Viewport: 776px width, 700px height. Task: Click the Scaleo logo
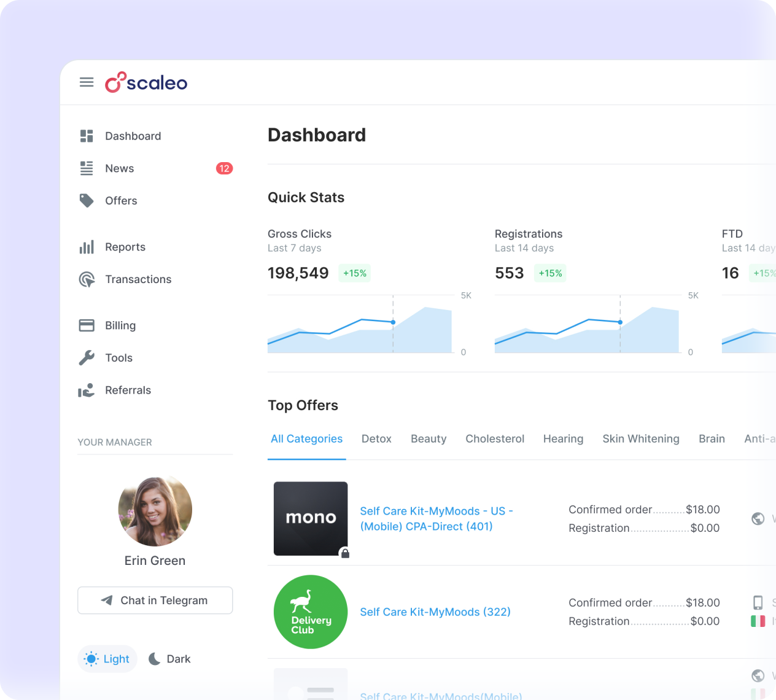146,82
